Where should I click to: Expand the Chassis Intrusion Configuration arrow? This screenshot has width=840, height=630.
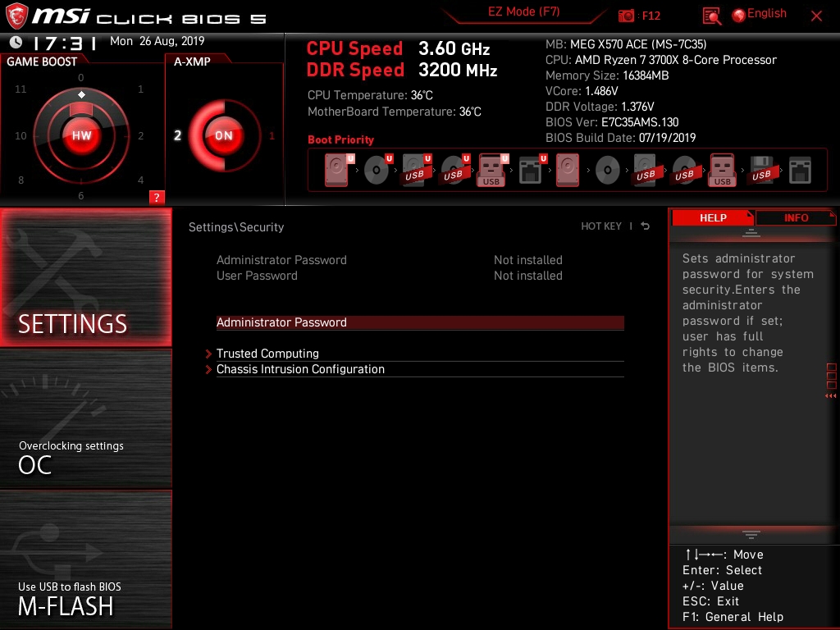pyautogui.click(x=209, y=369)
